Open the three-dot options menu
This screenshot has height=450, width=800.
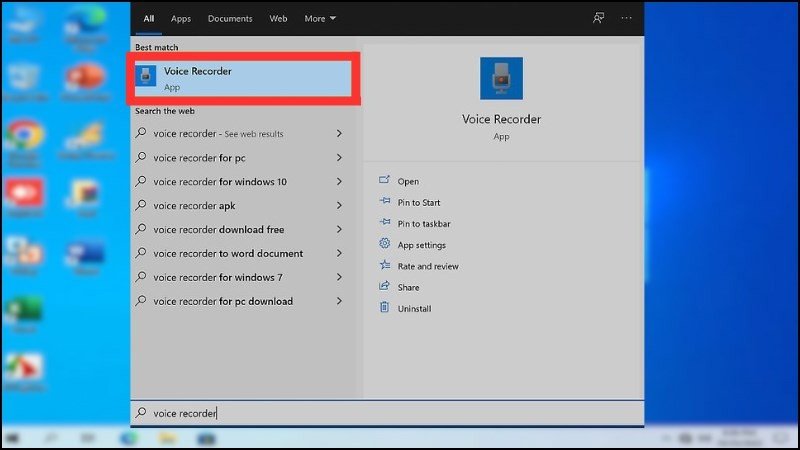626,18
